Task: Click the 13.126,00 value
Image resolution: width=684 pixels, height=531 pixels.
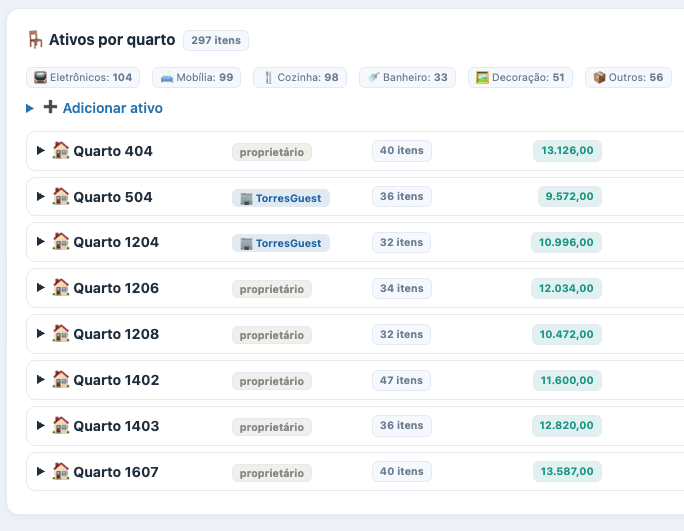Action: click(x=567, y=151)
